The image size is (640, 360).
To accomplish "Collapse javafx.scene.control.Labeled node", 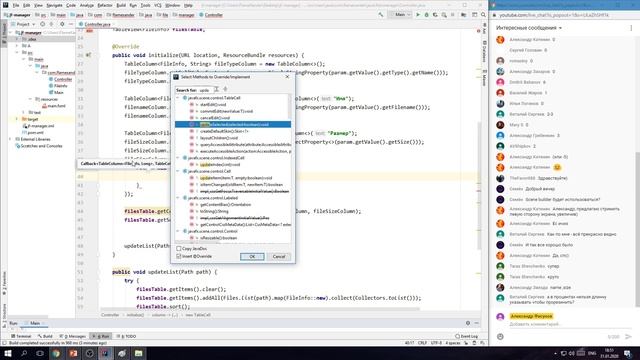I will (178, 198).
